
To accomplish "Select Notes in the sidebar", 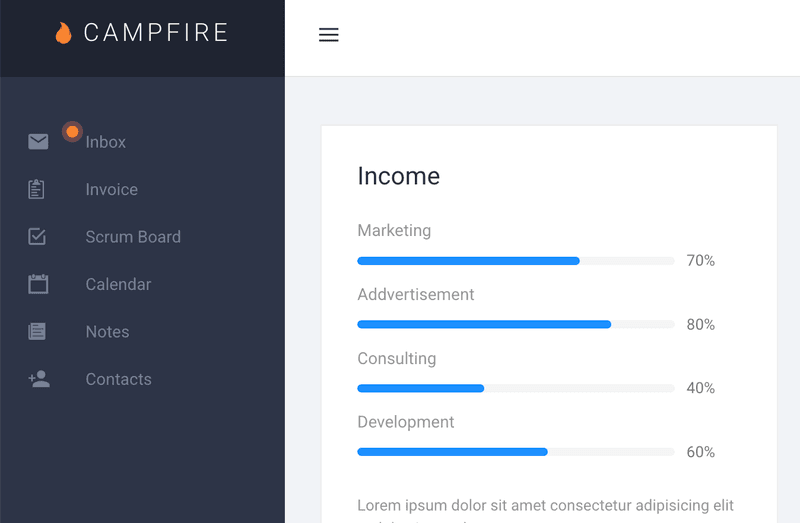I will tap(107, 332).
